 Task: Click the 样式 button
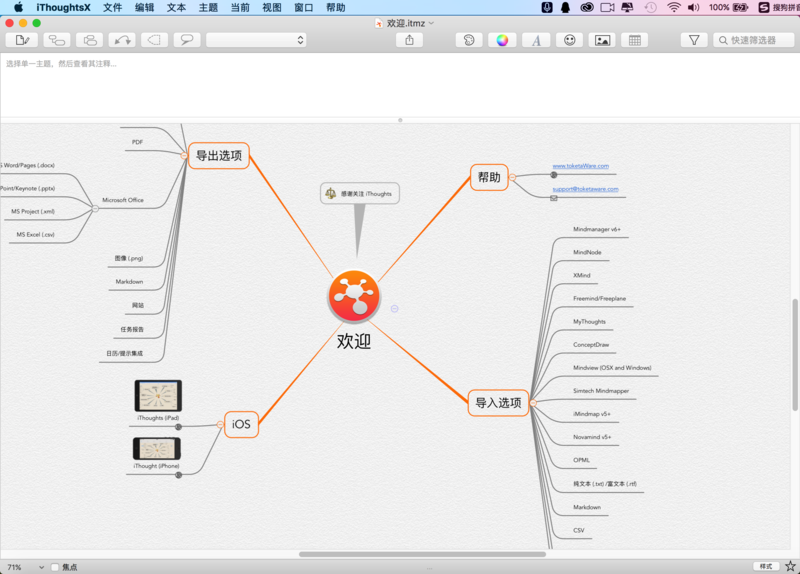tap(766, 566)
